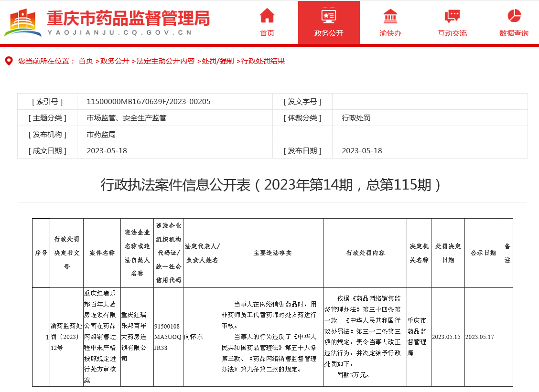Screen dimensions: 539x392
Task: Click the index number 11500000MB1670639F/2023-00205
Action: point(149,102)
